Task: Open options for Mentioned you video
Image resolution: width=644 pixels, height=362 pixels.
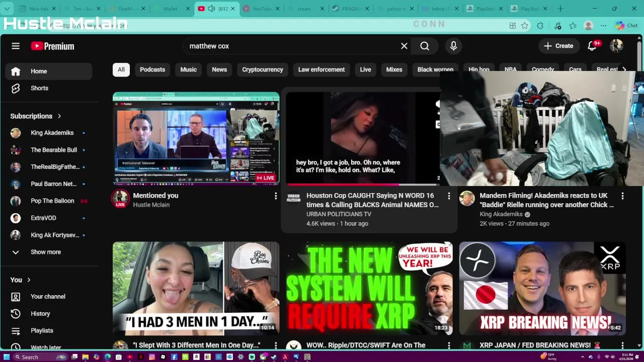Action: coord(275,196)
